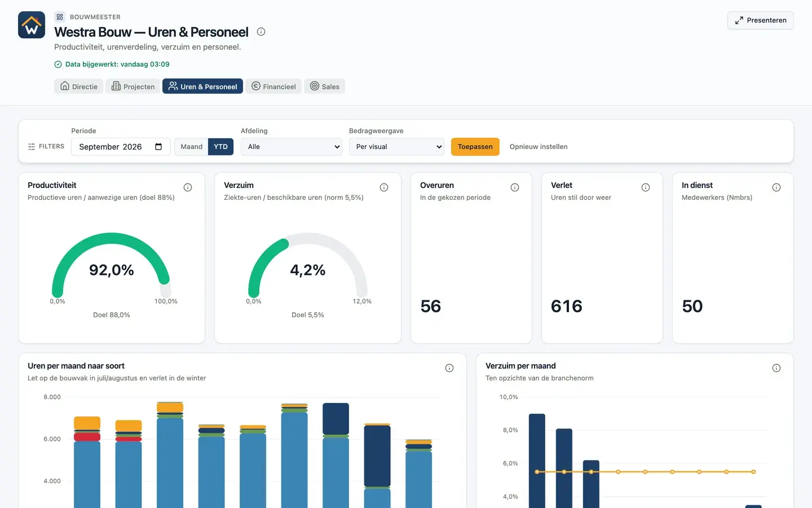Select the Uren & Personeel tab
The height and width of the screenshot is (508, 812).
pyautogui.click(x=203, y=86)
